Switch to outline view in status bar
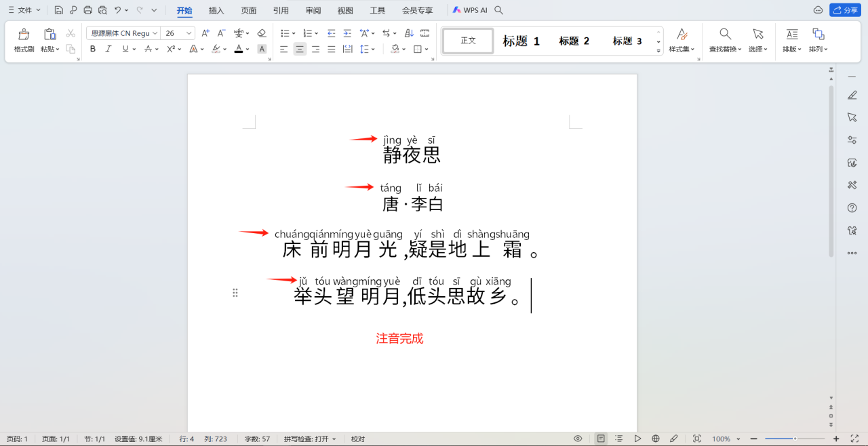This screenshot has width=868, height=446. click(x=619, y=439)
